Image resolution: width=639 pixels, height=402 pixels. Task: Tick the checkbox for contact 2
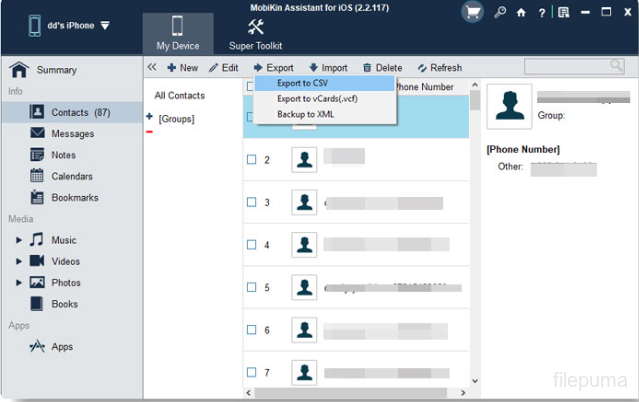click(x=252, y=160)
